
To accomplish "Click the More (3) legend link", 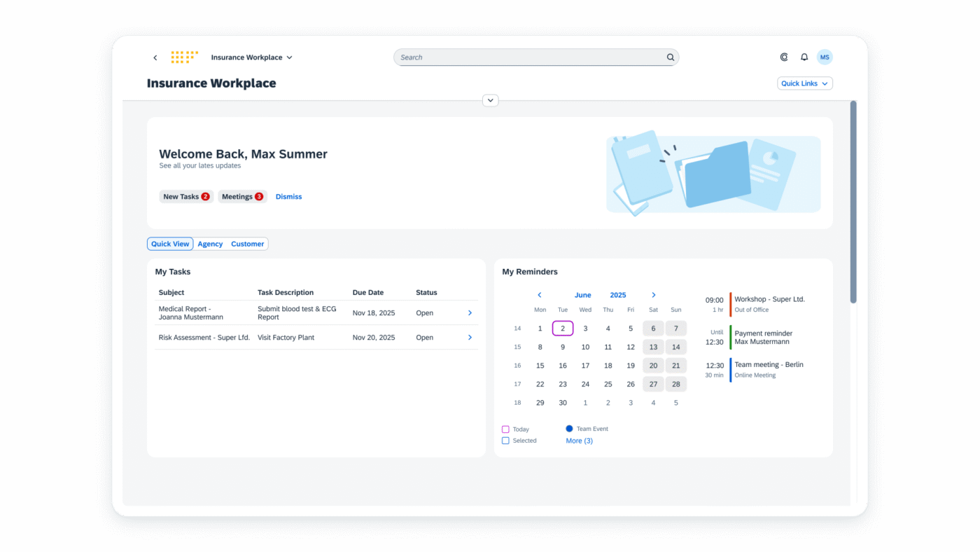I will 579,441.
